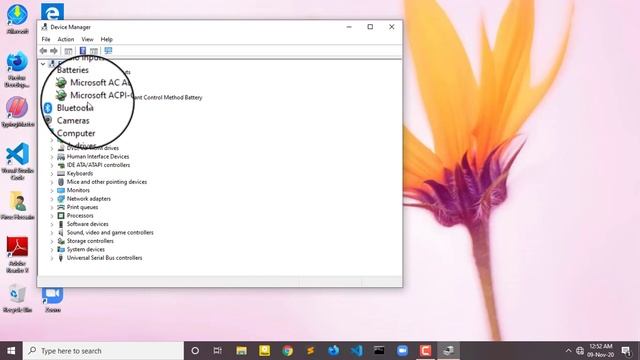This screenshot has height=360, width=640.
Task: Expand the Processors node
Action: click(52, 216)
